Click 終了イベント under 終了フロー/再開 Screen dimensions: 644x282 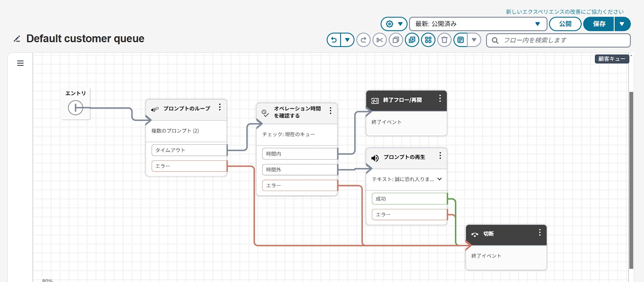click(x=386, y=122)
